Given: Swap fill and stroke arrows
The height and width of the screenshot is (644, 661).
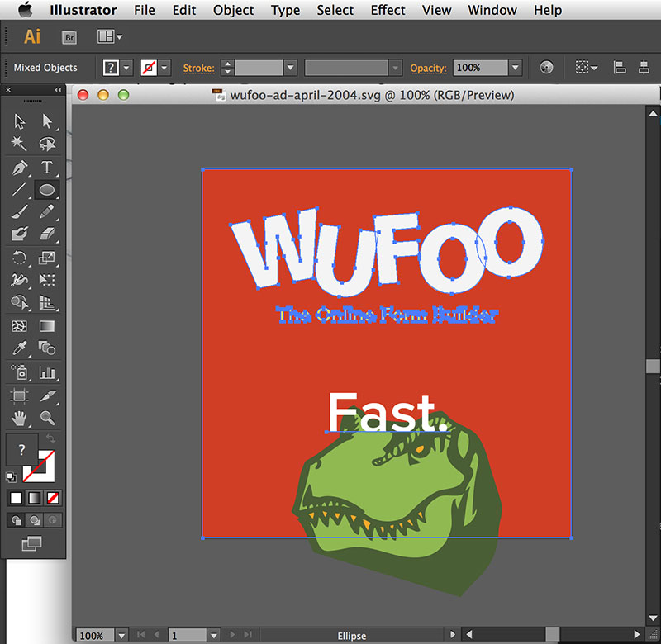Looking at the screenshot, I should pyautogui.click(x=50, y=438).
